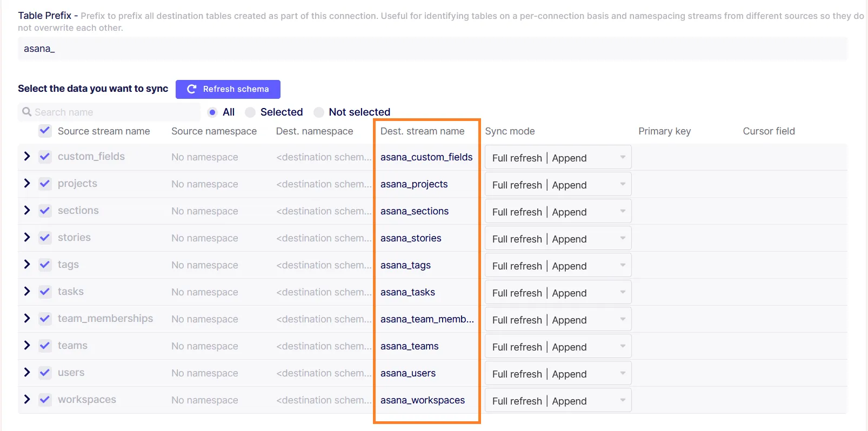Click the asana_team_memb... destination name

click(427, 319)
